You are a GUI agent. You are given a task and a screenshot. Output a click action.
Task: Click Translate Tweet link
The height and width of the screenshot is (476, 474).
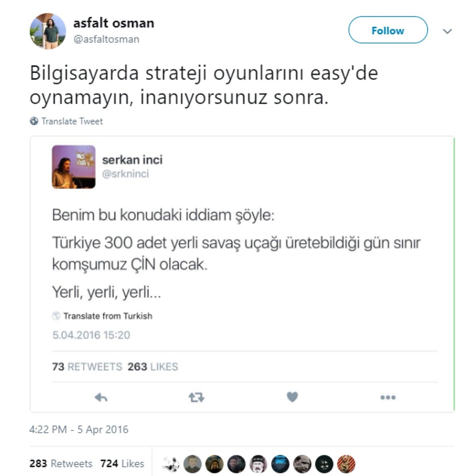point(72,121)
